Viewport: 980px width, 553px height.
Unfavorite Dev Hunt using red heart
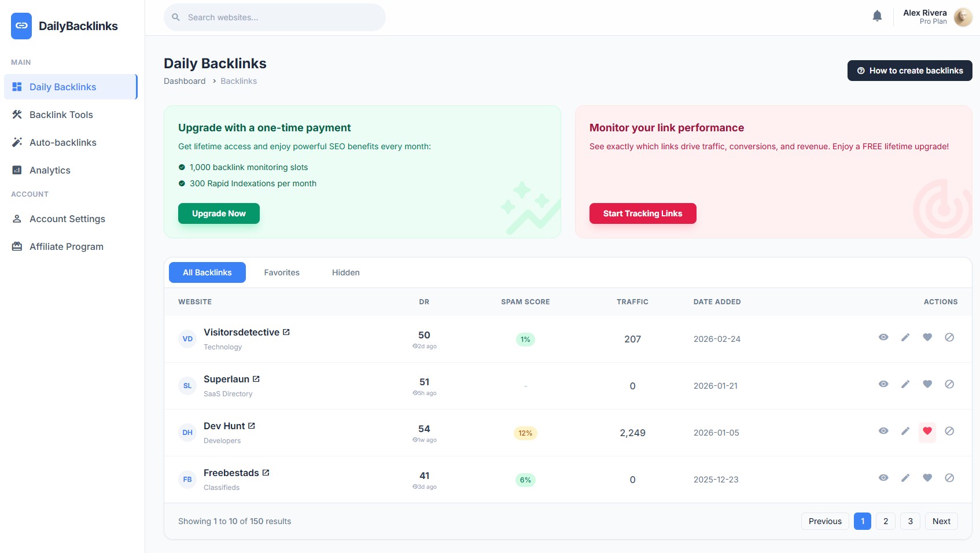coord(927,431)
